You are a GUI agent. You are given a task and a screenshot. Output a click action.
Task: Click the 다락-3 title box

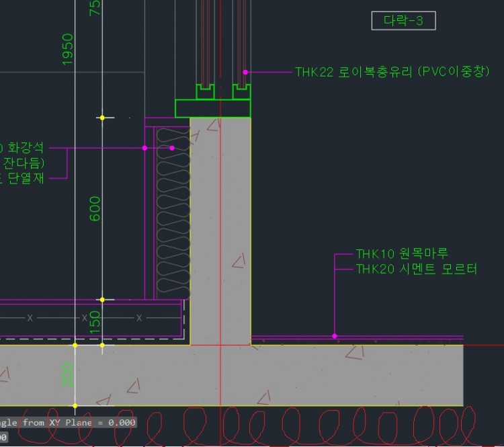[x=403, y=21]
